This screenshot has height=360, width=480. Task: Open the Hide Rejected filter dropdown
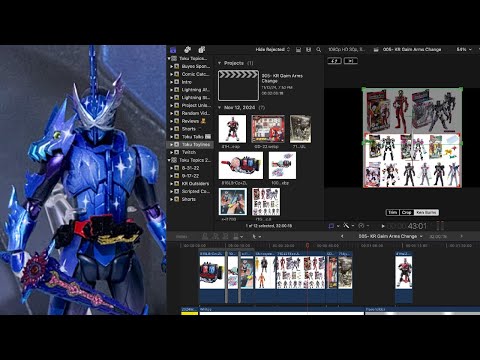pyautogui.click(x=273, y=49)
